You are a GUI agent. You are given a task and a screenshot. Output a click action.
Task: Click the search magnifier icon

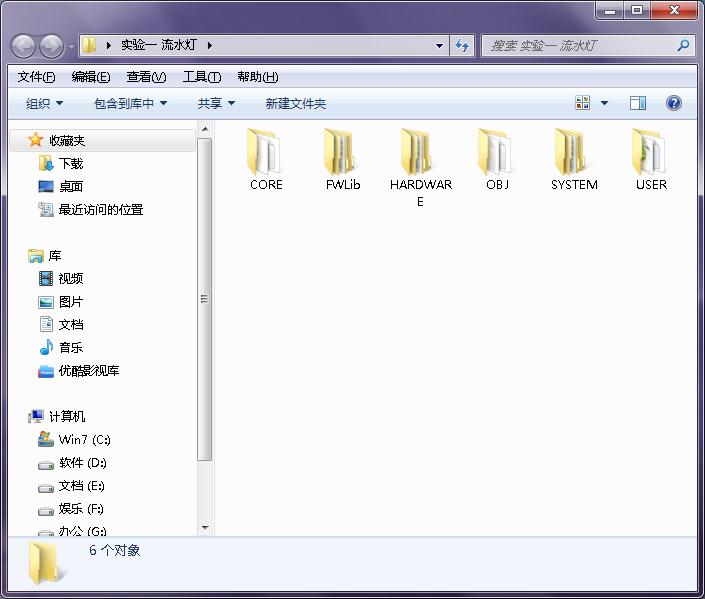tap(683, 45)
